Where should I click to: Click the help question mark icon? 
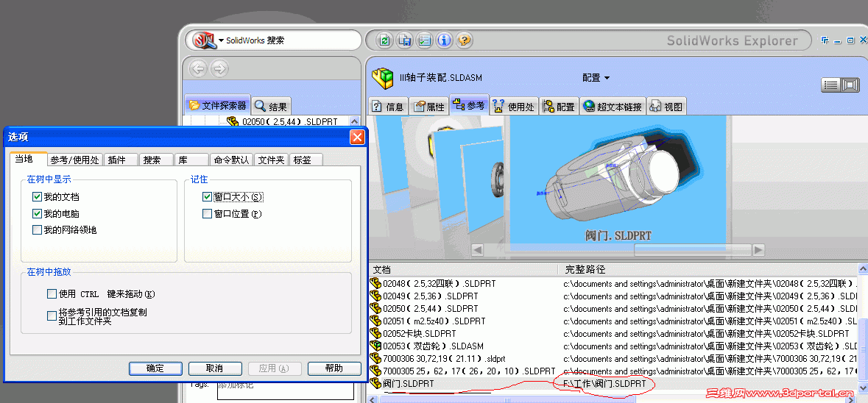click(464, 40)
